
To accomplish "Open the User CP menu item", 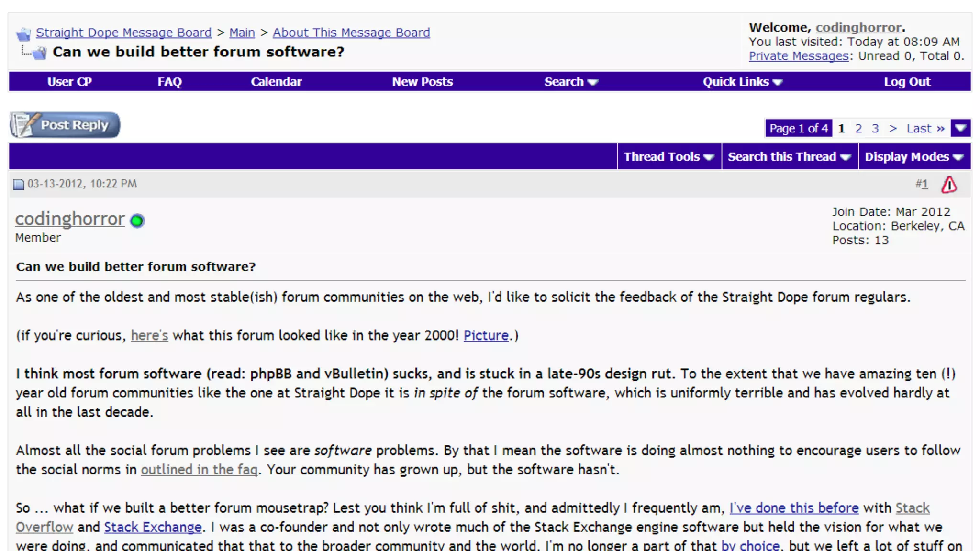I will 69,82.
